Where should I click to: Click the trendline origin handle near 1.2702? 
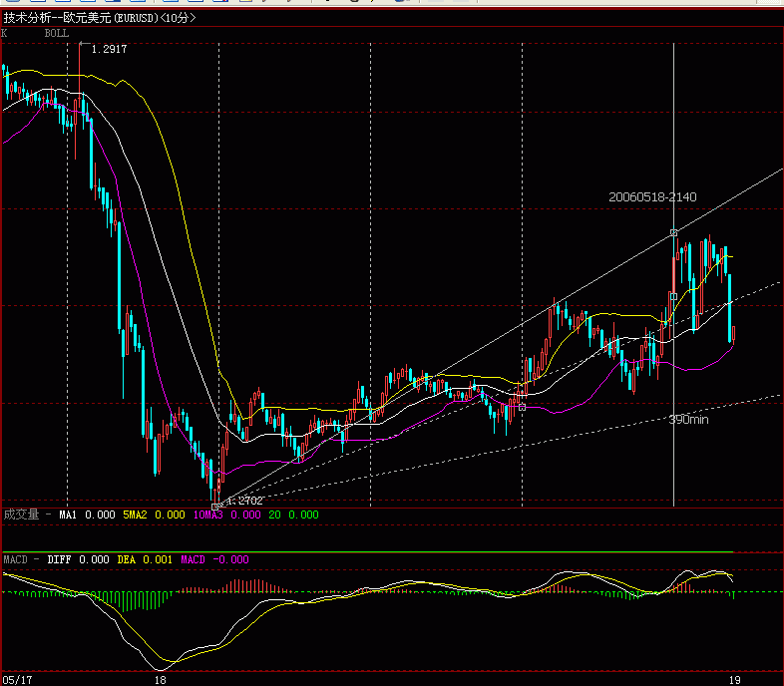tap(215, 507)
